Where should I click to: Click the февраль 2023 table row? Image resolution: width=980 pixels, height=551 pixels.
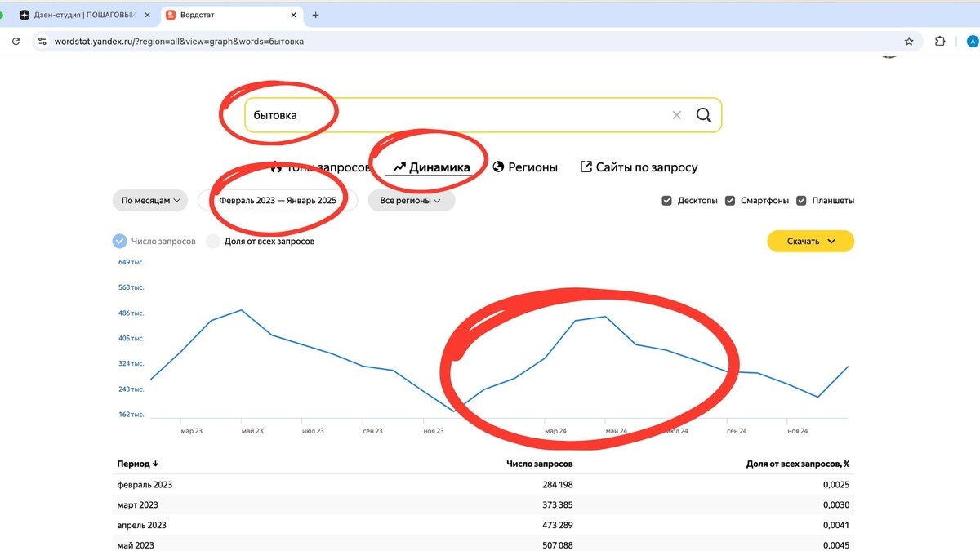click(483, 484)
